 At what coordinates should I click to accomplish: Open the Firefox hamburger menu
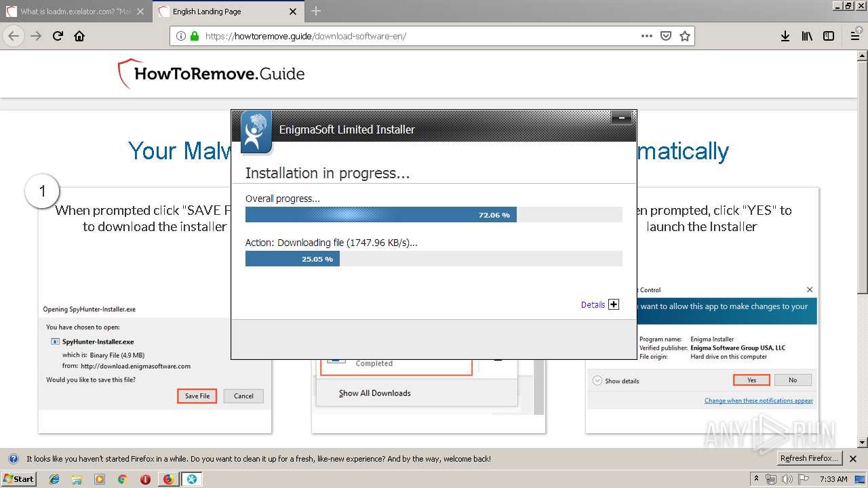[854, 36]
